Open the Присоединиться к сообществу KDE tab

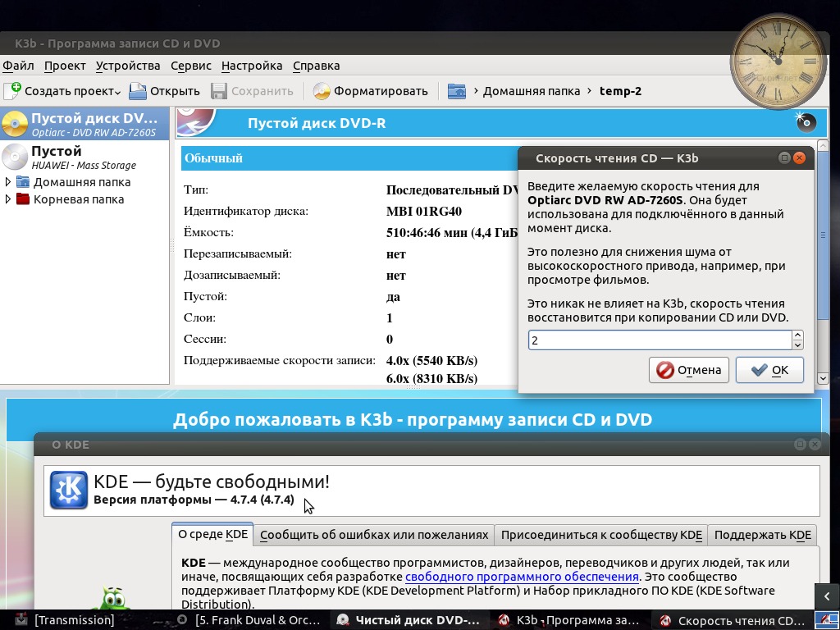[601, 535]
